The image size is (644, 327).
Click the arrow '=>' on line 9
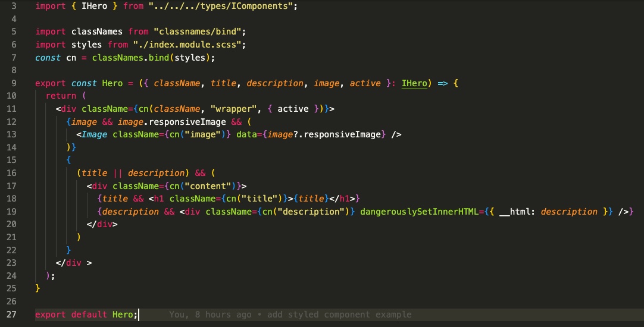pos(442,83)
